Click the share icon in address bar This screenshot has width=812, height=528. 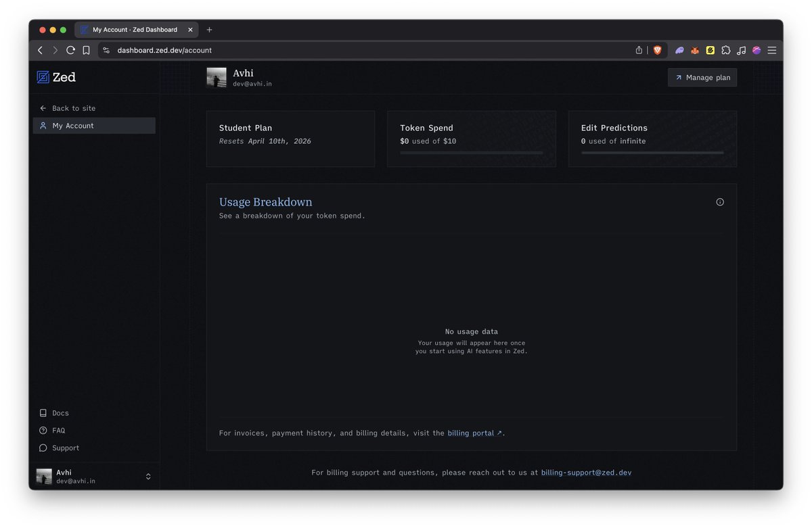point(639,50)
